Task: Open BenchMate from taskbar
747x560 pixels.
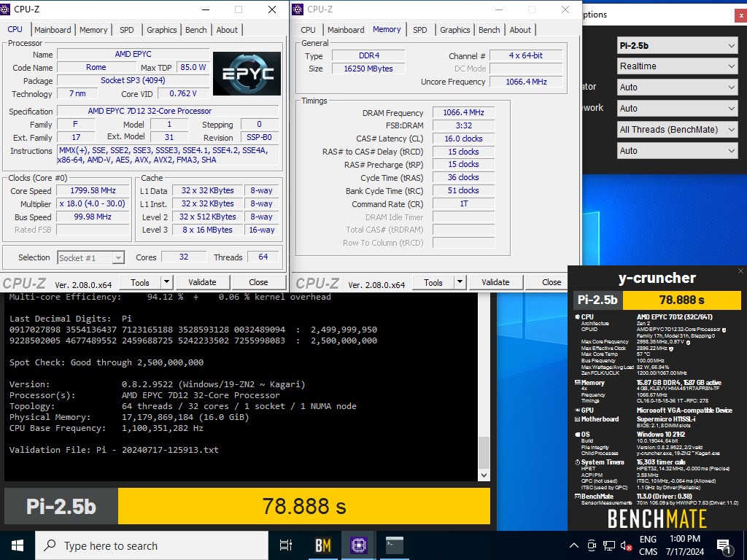Action: click(323, 545)
